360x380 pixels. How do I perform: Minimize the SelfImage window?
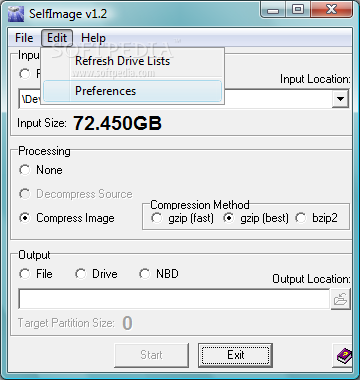point(273,10)
